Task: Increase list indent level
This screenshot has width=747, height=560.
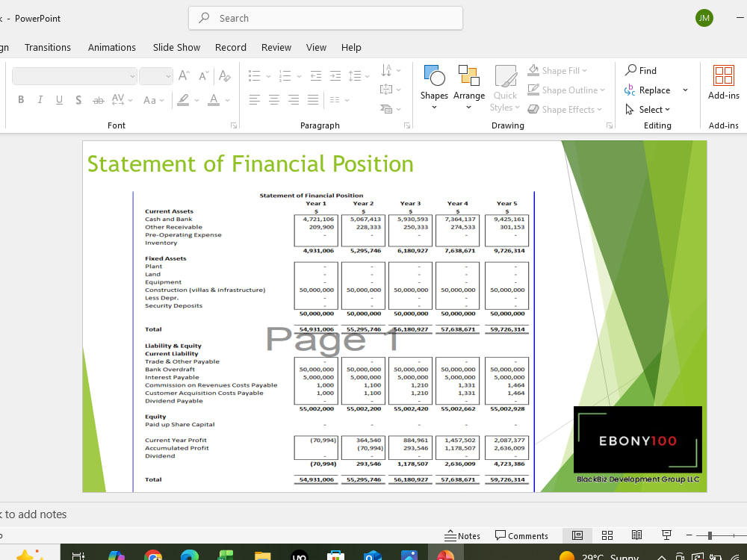Action: pyautogui.click(x=335, y=75)
